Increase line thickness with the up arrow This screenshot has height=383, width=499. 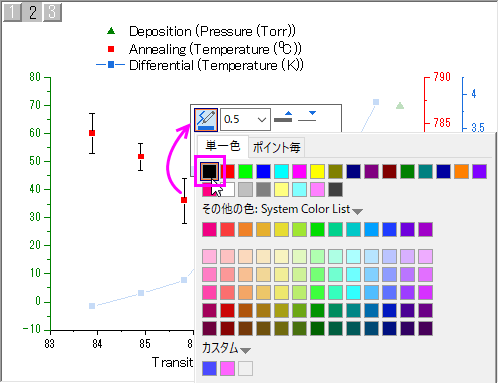point(283,117)
